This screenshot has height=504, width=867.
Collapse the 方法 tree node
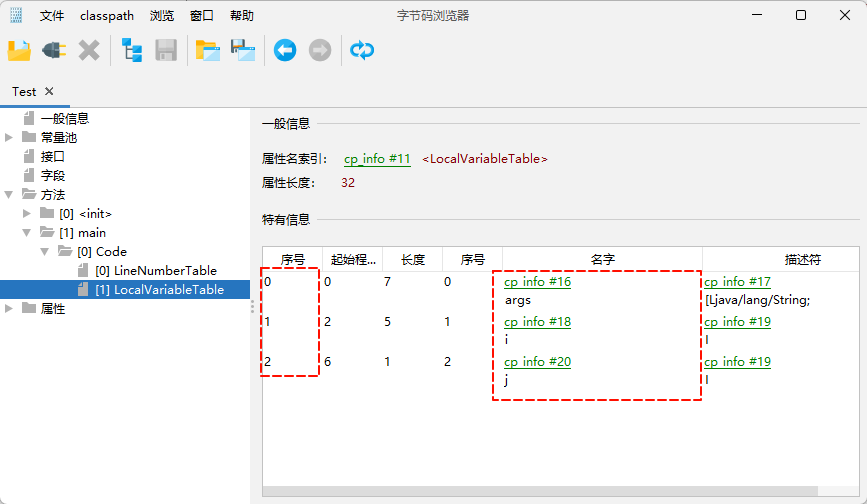click(x=10, y=194)
